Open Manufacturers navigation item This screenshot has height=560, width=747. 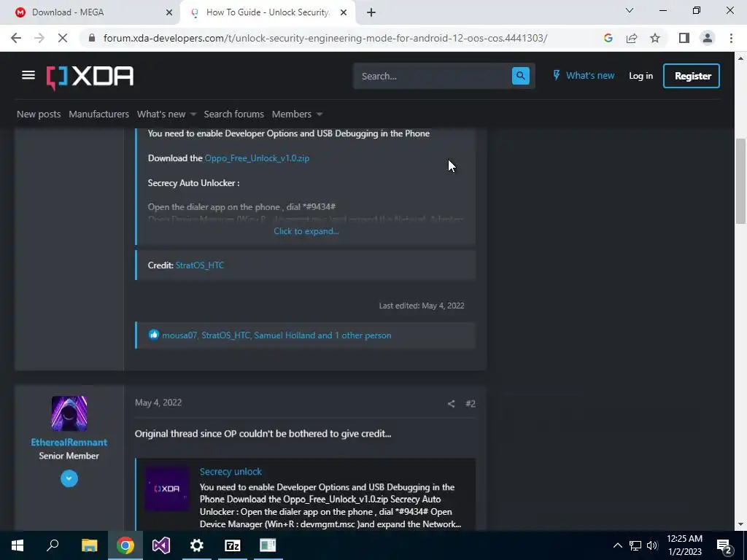click(x=98, y=114)
